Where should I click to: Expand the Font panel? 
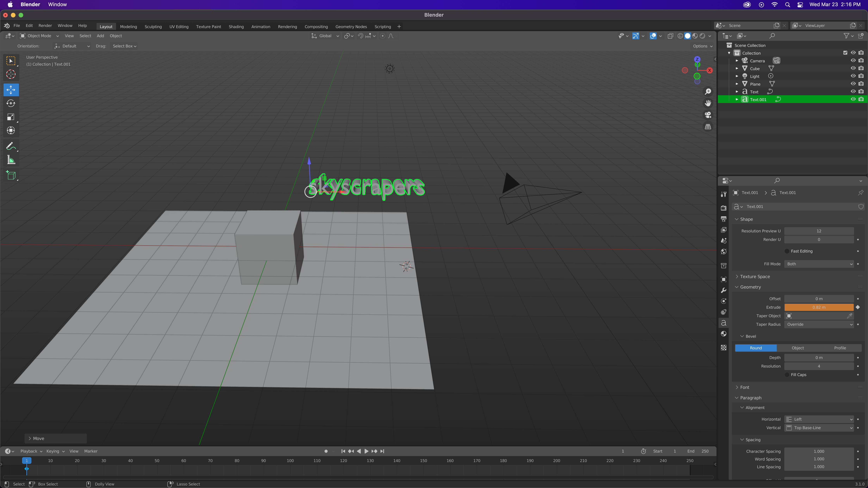745,387
